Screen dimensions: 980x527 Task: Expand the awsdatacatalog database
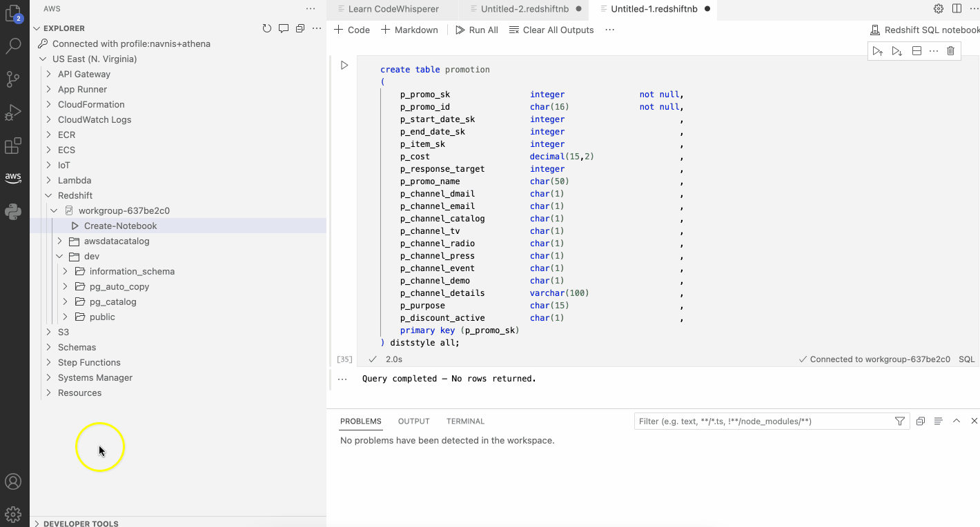[59, 241]
